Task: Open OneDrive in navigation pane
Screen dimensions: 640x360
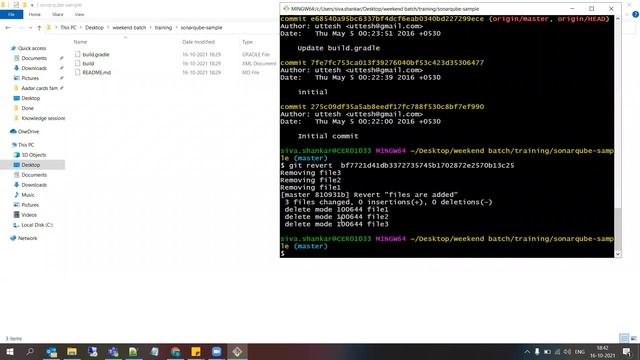Action: click(28, 131)
